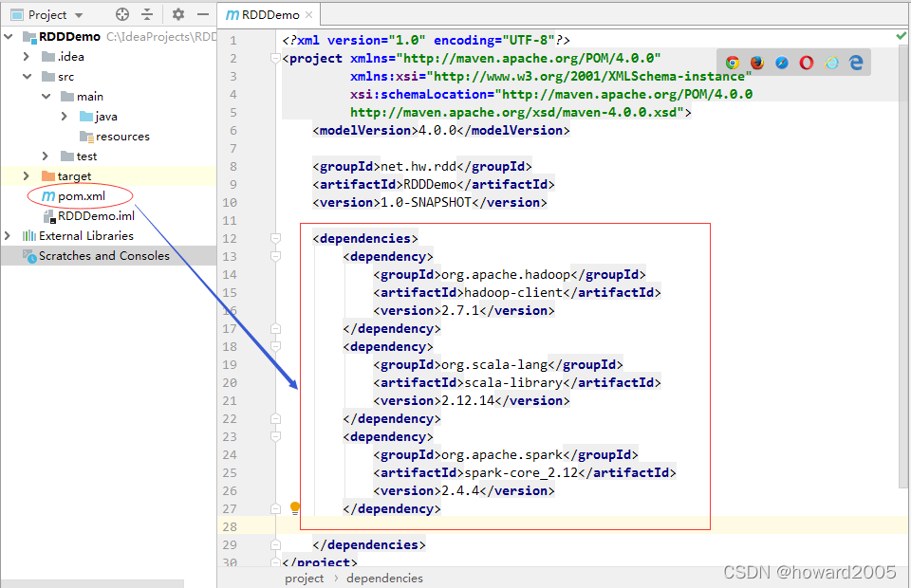911x588 pixels.
Task: Click the hadoop-client artifactId text
Action: pyautogui.click(x=513, y=292)
